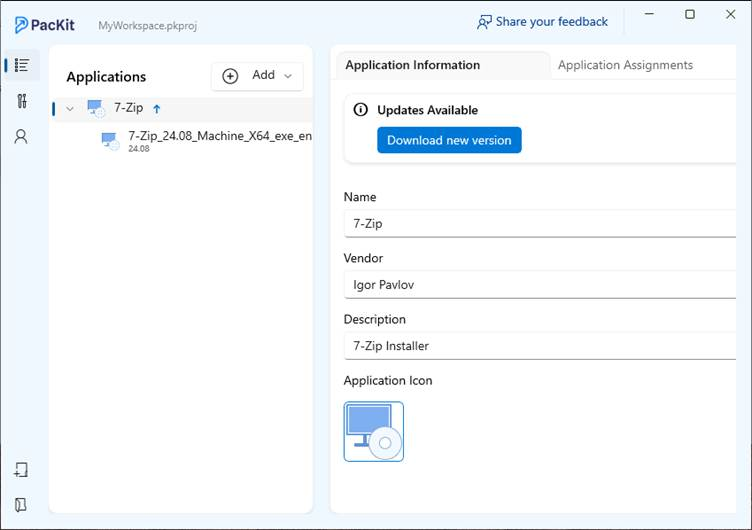752x530 pixels.
Task: Focus the Description input field
Action: (540, 346)
